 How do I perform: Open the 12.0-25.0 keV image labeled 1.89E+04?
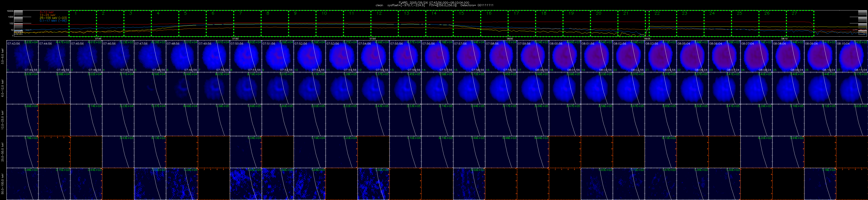pyautogui.click(x=22, y=120)
